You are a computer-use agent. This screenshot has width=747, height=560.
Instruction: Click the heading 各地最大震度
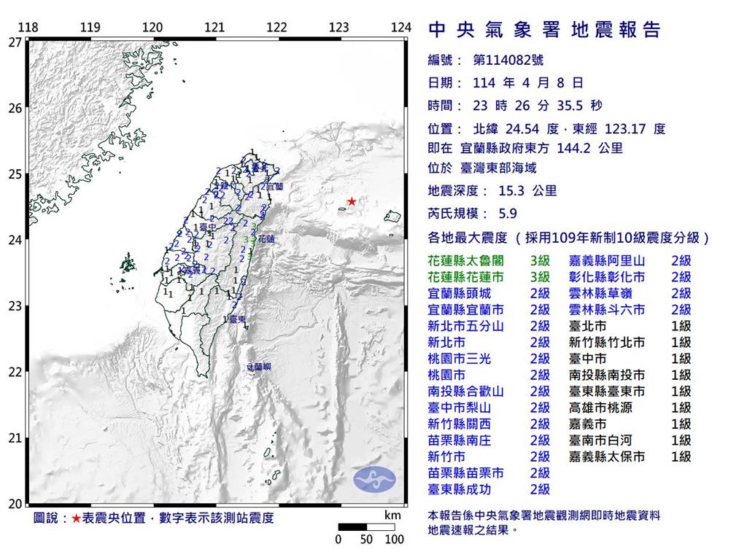pos(468,238)
